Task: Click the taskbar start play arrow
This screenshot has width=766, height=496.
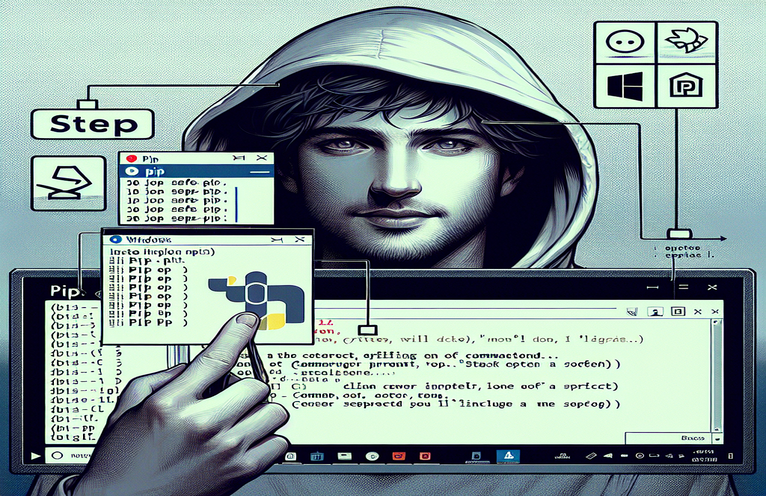Action: [36, 457]
